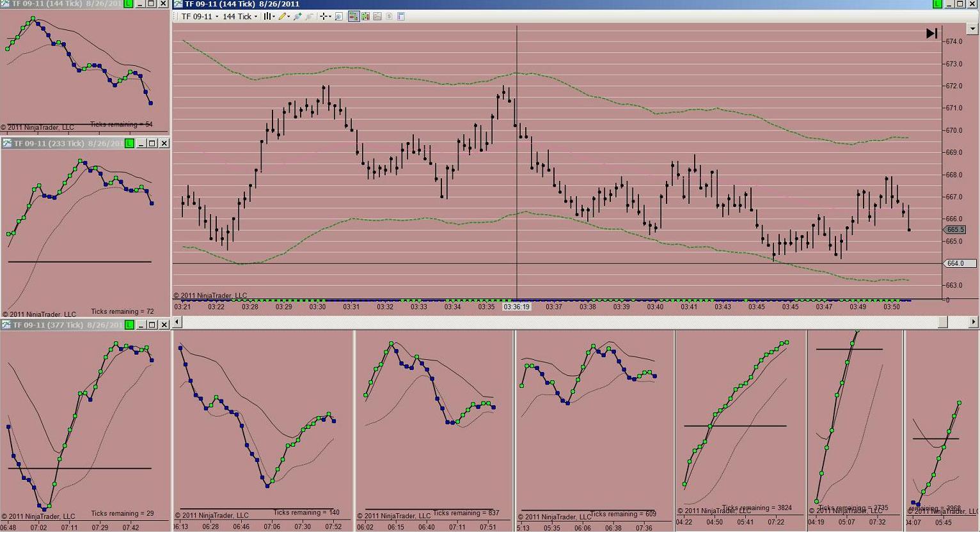
Task: Click main window title 'TF 09-11 (144 Tick) 8/26/2011'
Action: click(x=242, y=4)
